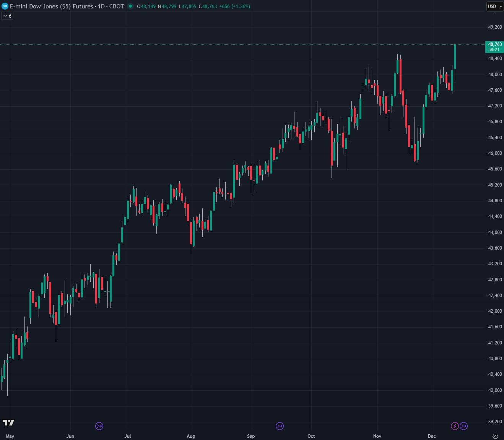Click the 44,000 level on the price scale
Viewport: 504px width, 440px height.
click(495, 232)
